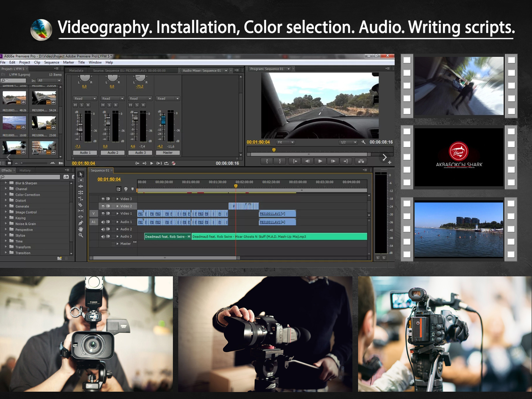Select the Pen tool in the tools panel
The width and height of the screenshot is (532, 399).
pos(80,223)
